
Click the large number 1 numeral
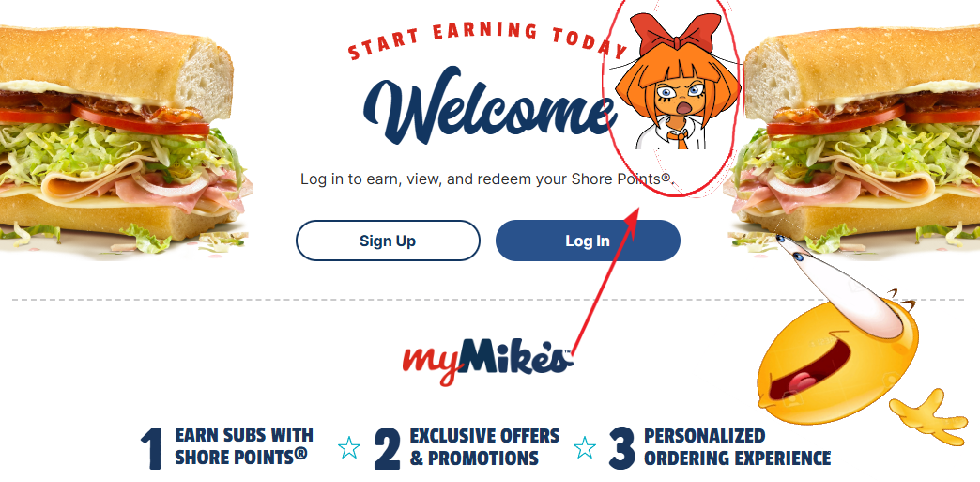click(x=151, y=448)
